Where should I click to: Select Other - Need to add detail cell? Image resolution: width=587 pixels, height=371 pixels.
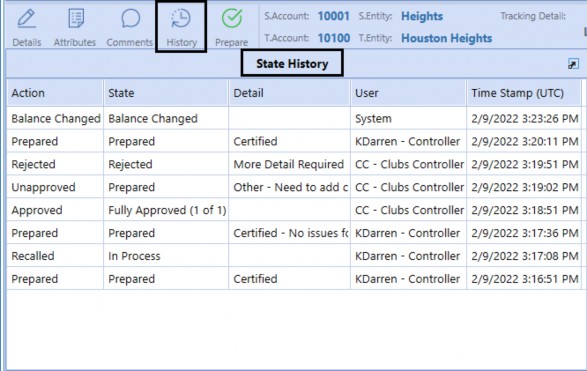pyautogui.click(x=289, y=187)
